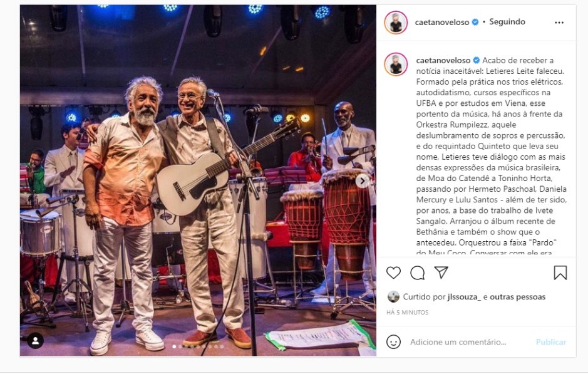
Task: Click the caption author's avatar
Action: [396, 64]
